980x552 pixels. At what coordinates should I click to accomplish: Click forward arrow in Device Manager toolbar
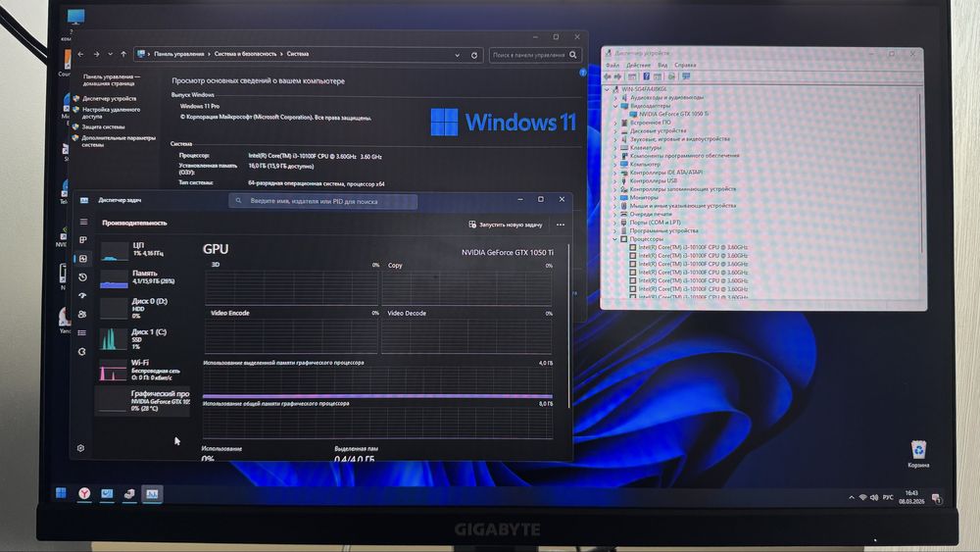(x=618, y=76)
